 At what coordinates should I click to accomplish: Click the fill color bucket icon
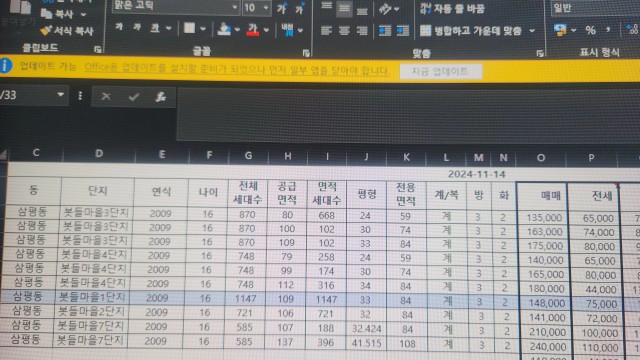click(x=224, y=29)
